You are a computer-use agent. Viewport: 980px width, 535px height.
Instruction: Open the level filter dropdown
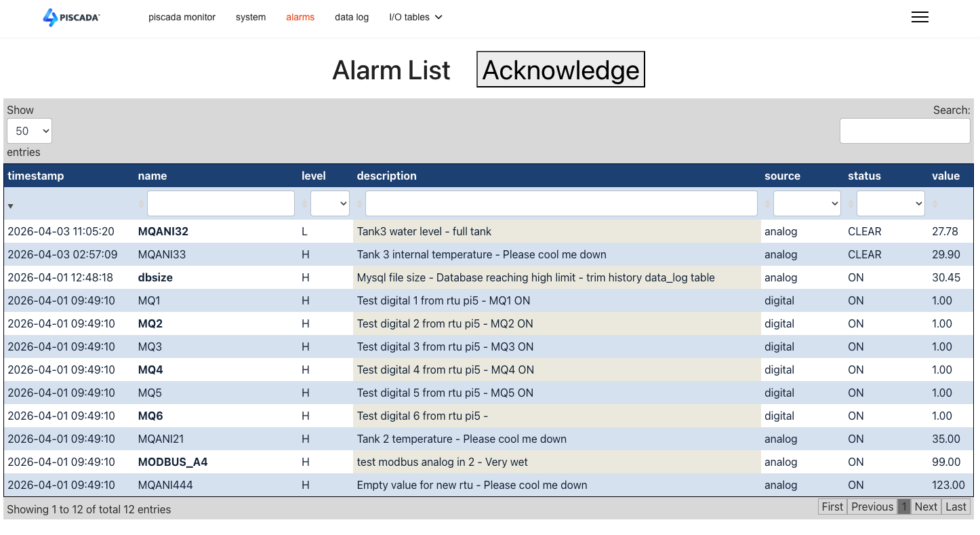[330, 203]
